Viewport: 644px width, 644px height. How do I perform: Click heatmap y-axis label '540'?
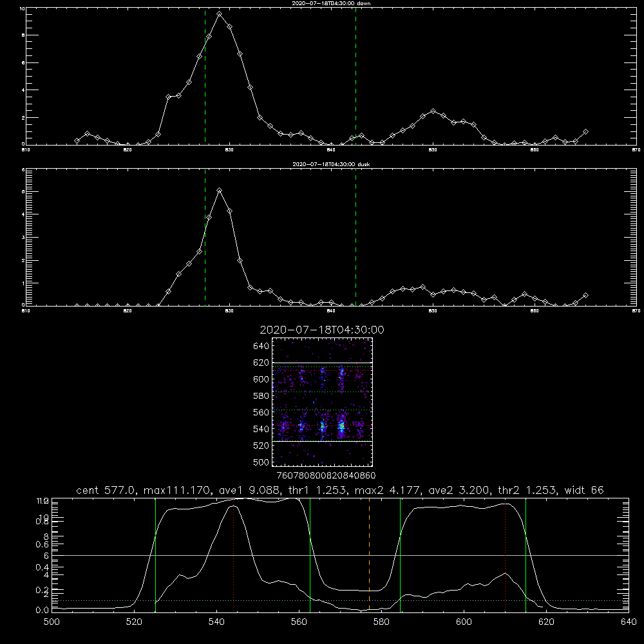click(x=261, y=429)
